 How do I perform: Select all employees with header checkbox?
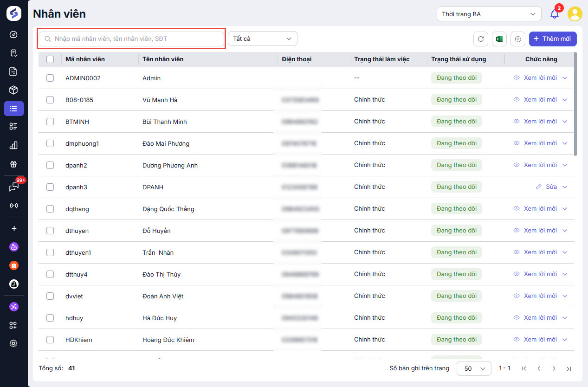(50, 59)
